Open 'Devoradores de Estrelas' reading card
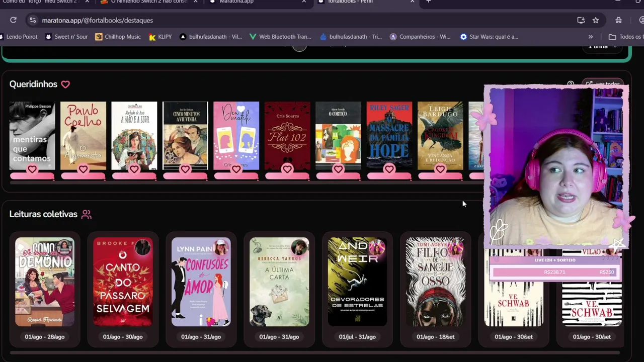 pos(357,289)
